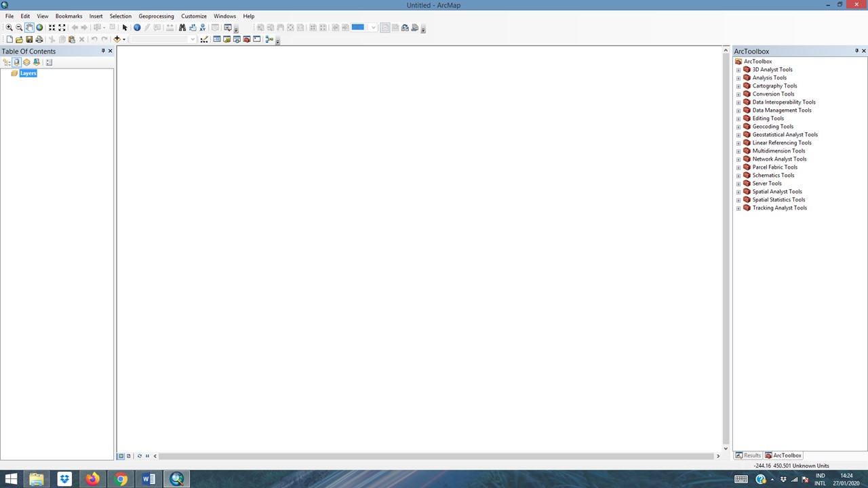Activate the Identify tool
The height and width of the screenshot is (488, 868).
(137, 28)
